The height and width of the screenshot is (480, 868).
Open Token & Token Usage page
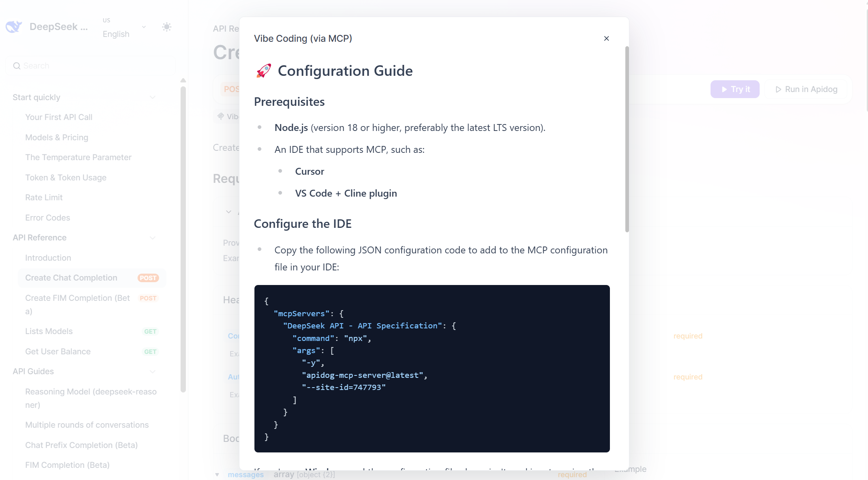coord(66,178)
